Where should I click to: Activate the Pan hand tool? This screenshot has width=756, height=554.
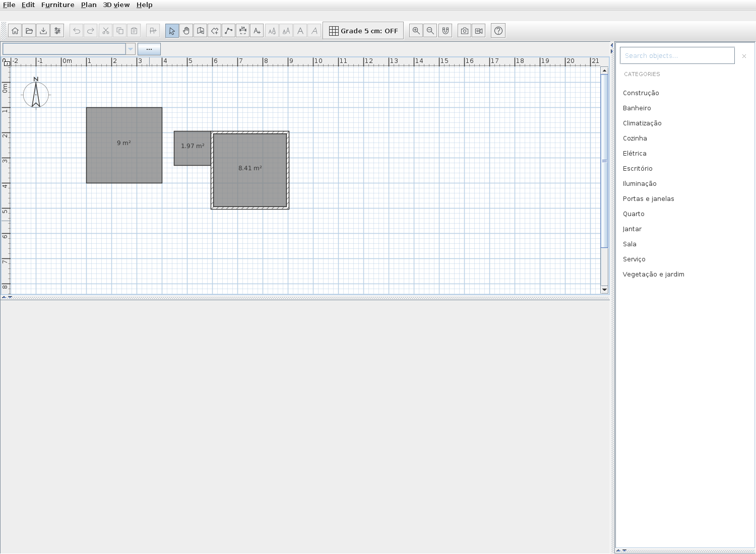186,31
